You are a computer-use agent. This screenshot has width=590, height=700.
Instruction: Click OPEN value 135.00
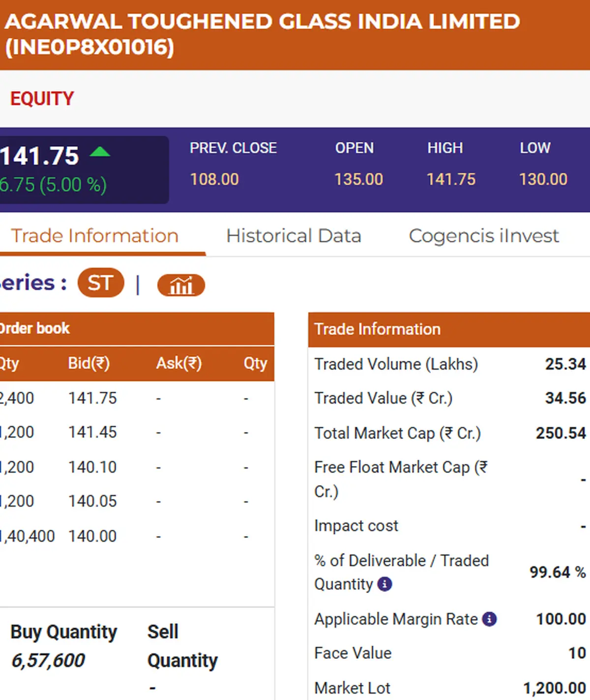pos(359,179)
